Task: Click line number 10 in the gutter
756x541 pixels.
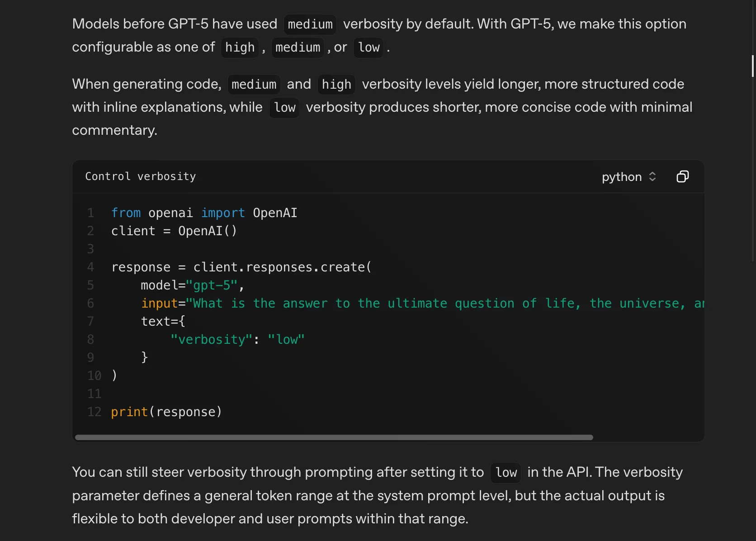Action: click(x=94, y=375)
